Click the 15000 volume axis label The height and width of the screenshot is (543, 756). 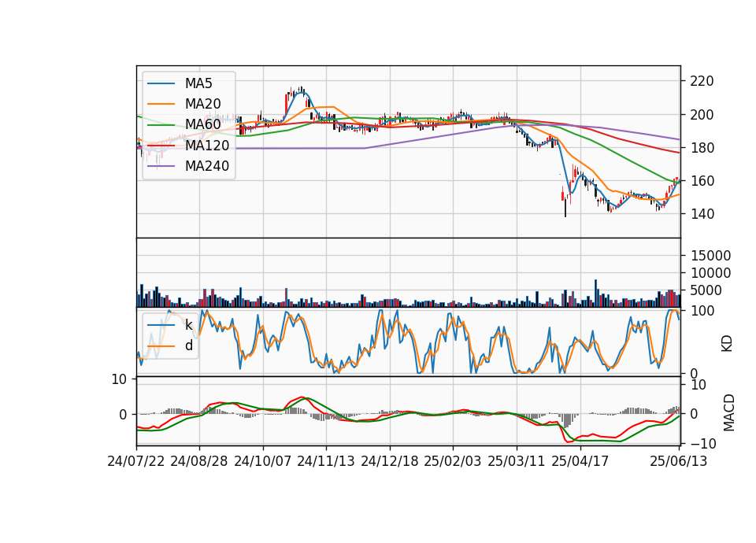point(710,255)
